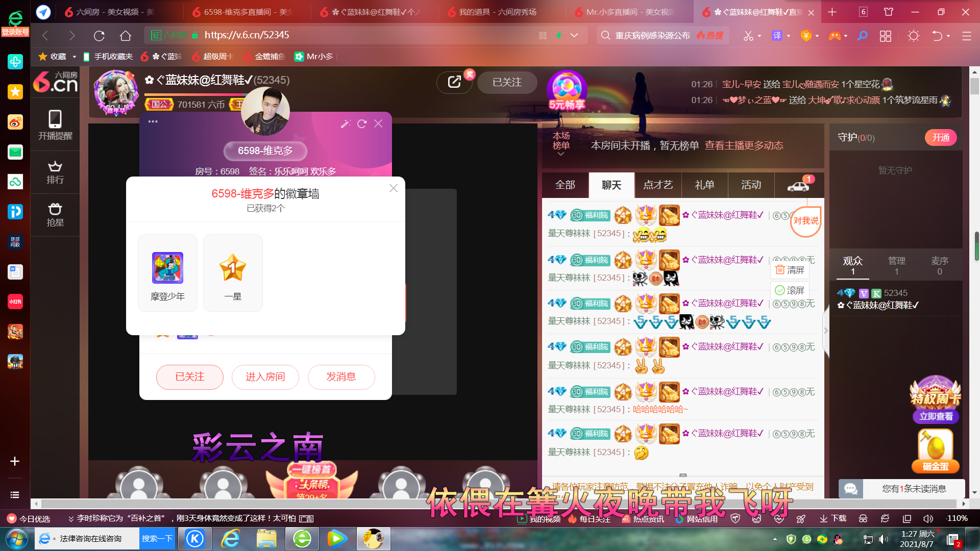Click the browser refresh icon
The image size is (980, 551).
point(99,36)
